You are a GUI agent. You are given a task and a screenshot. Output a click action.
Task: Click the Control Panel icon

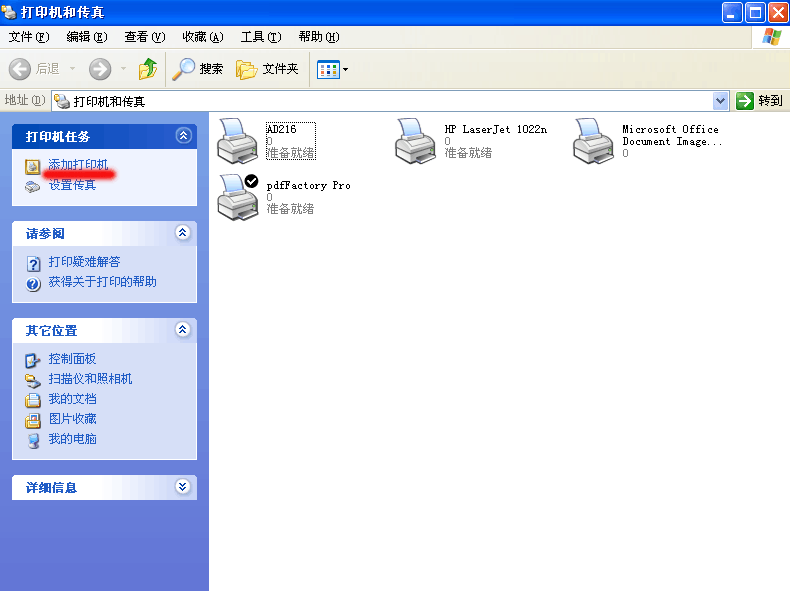[33, 360]
